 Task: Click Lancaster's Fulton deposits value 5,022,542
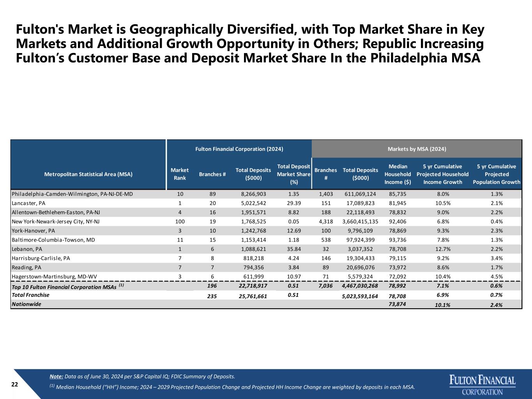tap(254, 203)
